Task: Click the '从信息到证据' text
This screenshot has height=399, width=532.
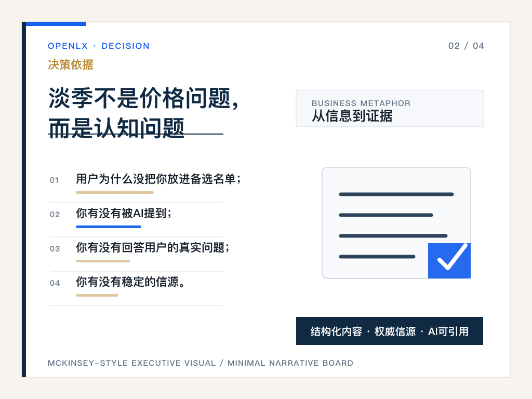Action: pyautogui.click(x=352, y=116)
